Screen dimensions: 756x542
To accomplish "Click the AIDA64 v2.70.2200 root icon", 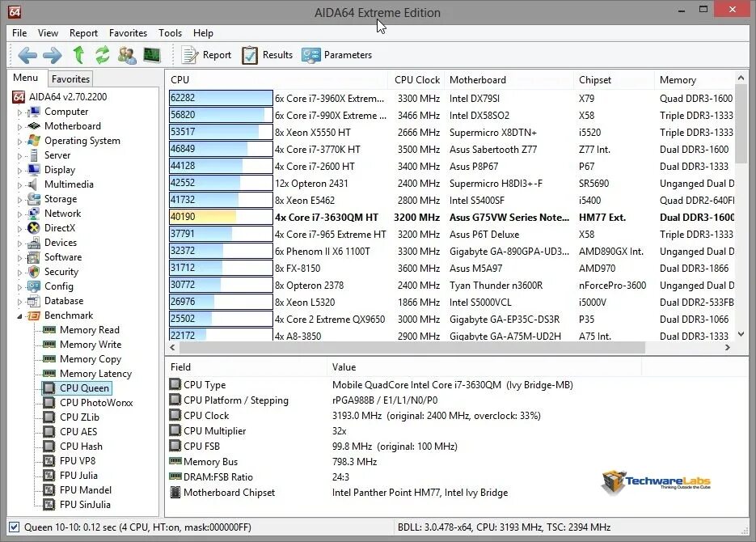I will click(x=19, y=97).
